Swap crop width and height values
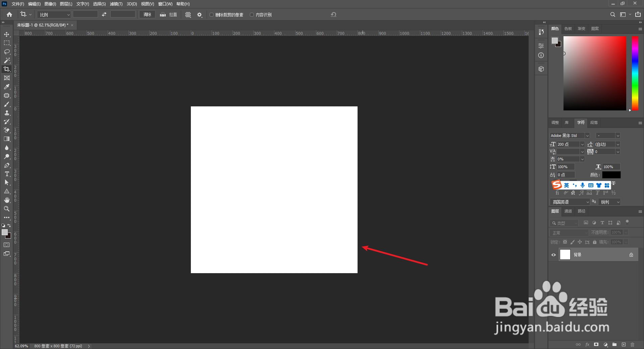Viewport: 644px width, 349px height. tap(104, 14)
